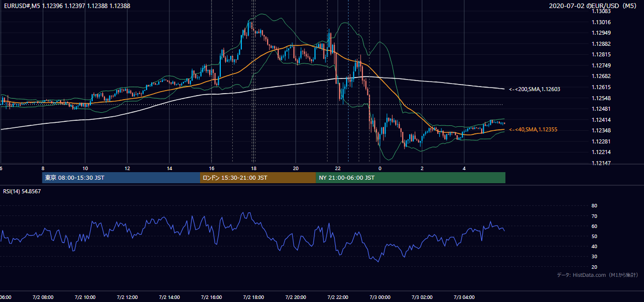
Task: Click price axis value 1.12815
Action: 601,54
